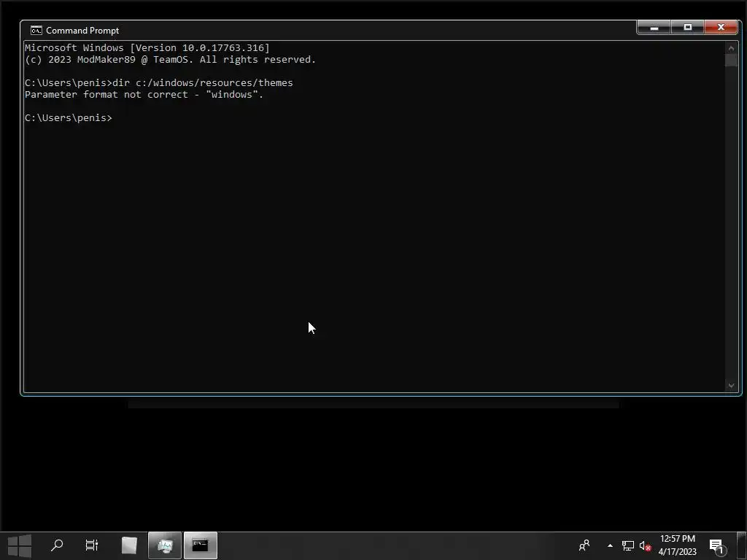Show hidden tray icons arrow
This screenshot has width=747, height=560.
[610, 545]
